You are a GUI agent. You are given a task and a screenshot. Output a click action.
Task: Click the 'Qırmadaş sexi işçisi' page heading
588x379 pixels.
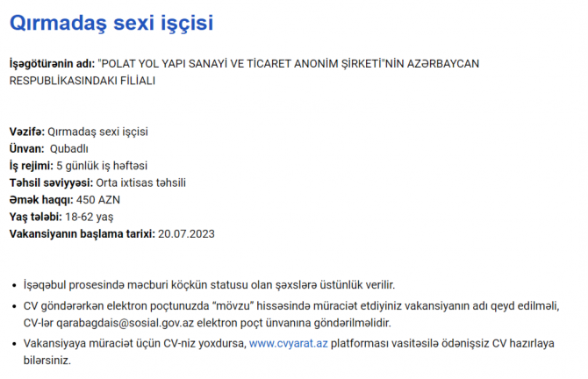tap(111, 24)
